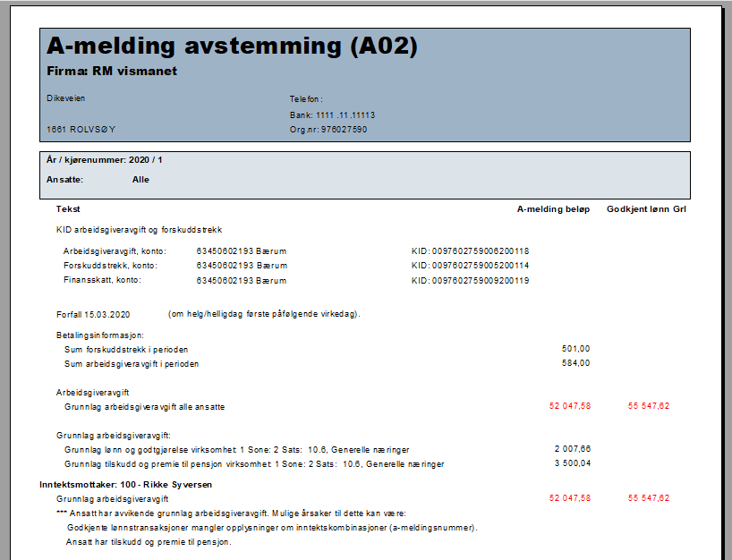
Task: Click the due date 'Forfall 15.03.2020'
Action: coord(93,315)
